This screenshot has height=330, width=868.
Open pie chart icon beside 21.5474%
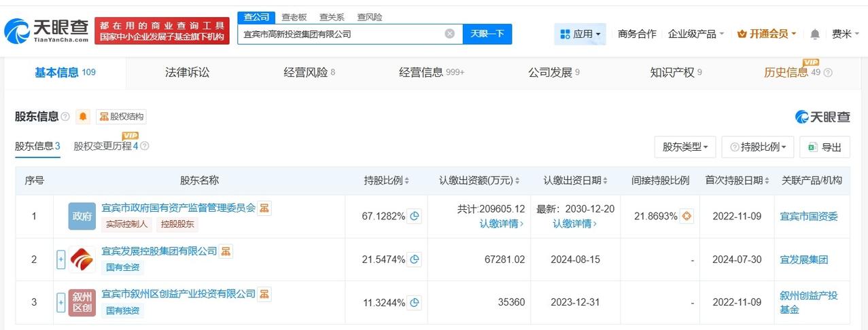coord(415,259)
